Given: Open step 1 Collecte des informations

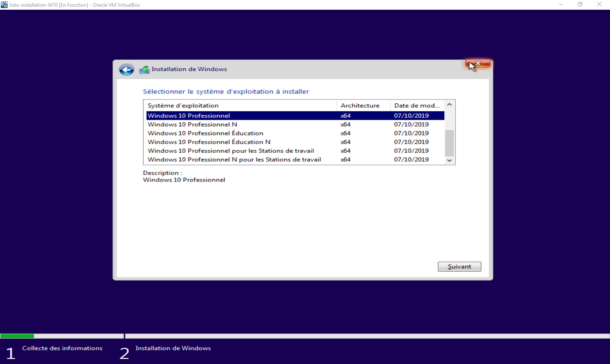Looking at the screenshot, I should [x=62, y=348].
